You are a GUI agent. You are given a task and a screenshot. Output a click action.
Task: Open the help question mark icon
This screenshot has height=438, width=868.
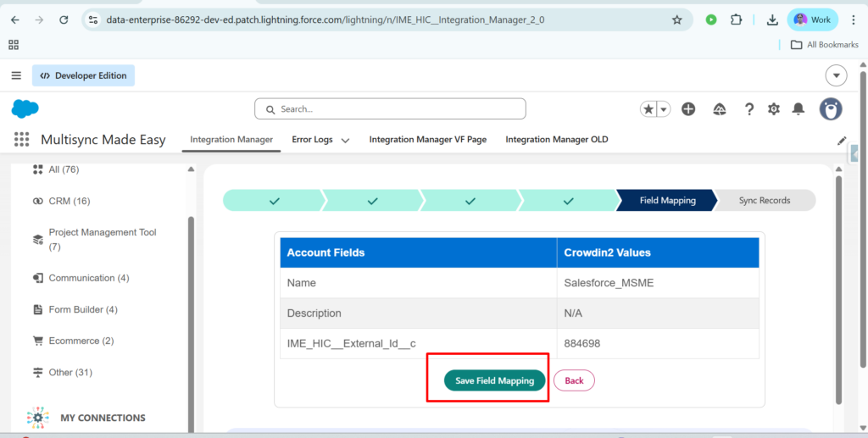coord(749,109)
